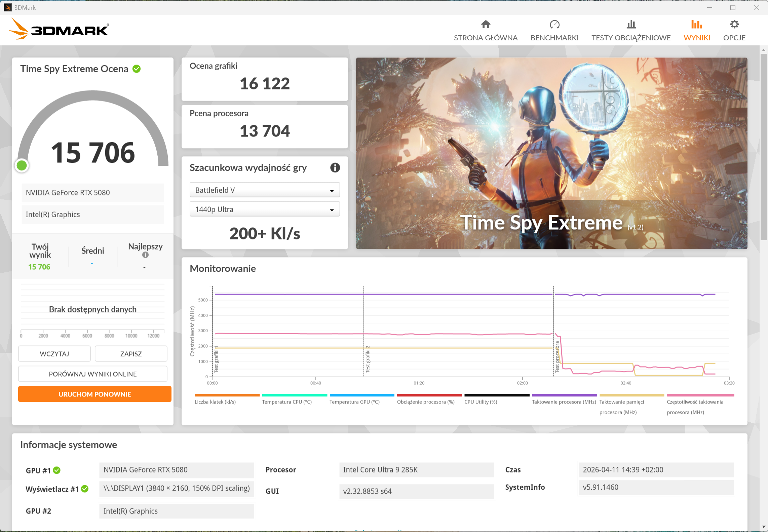The image size is (768, 532).
Task: Open the Battlefield V game dropdown
Action: [264, 190]
